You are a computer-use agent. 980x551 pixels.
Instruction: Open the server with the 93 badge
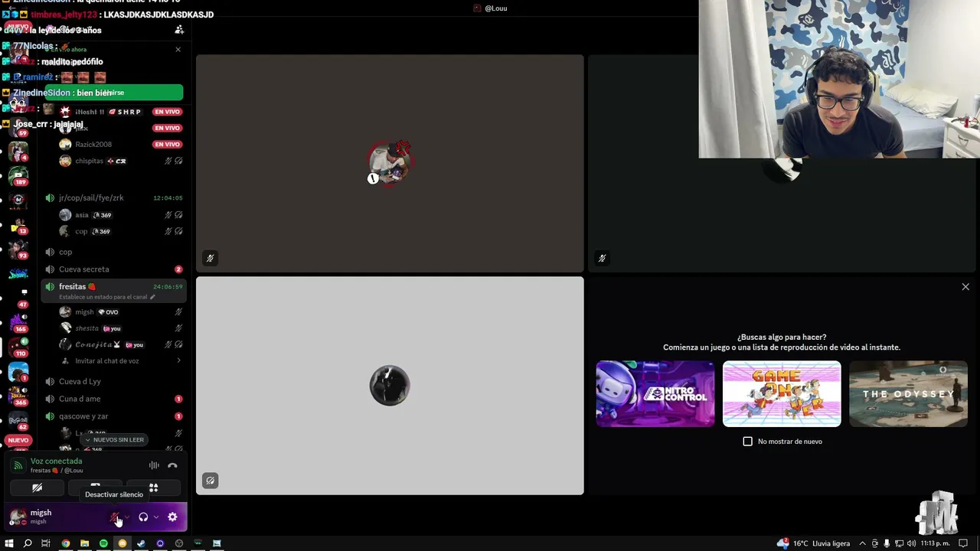coord(18,249)
